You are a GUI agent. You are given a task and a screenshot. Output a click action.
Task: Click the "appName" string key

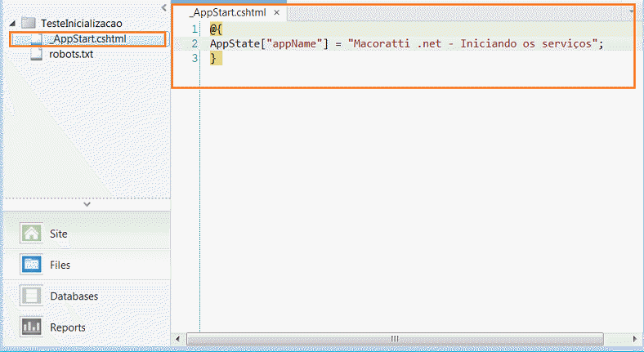pyautogui.click(x=294, y=43)
